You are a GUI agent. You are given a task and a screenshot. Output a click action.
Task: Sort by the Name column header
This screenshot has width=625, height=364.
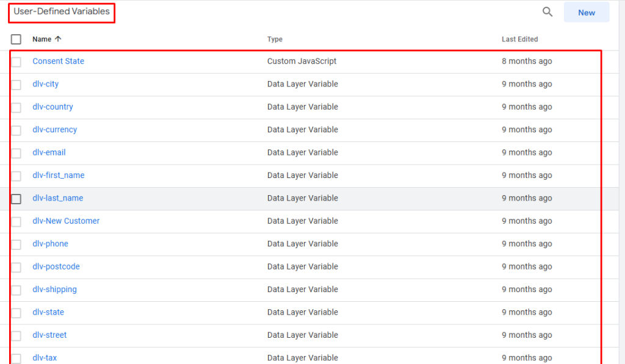[x=42, y=39]
